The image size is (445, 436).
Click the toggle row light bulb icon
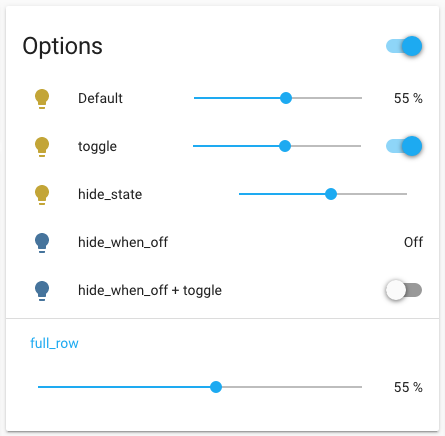click(x=42, y=147)
